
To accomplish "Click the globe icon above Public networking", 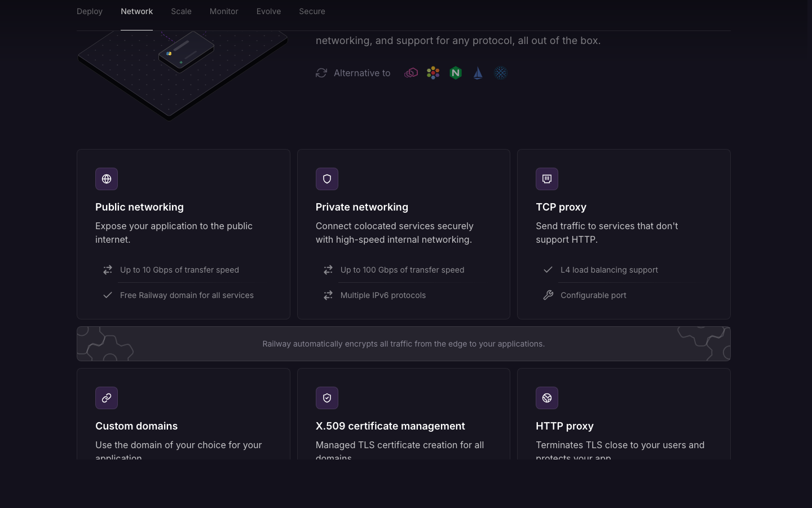I will point(107,179).
